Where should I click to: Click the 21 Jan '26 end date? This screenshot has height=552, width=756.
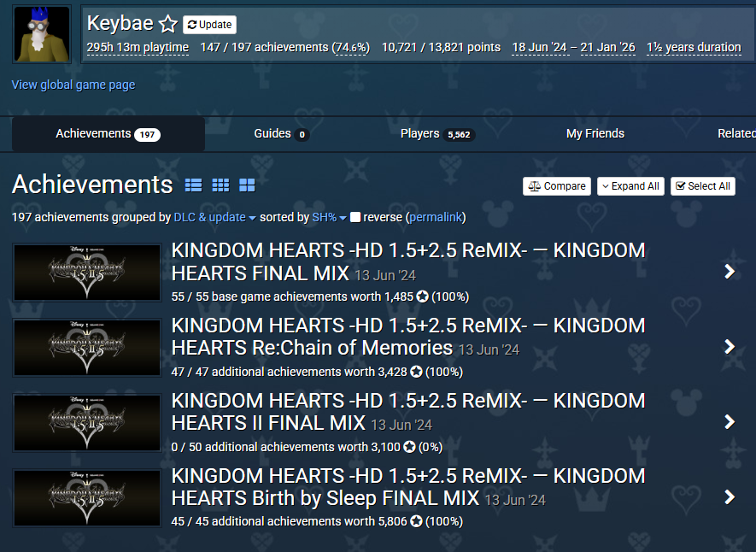tap(608, 47)
